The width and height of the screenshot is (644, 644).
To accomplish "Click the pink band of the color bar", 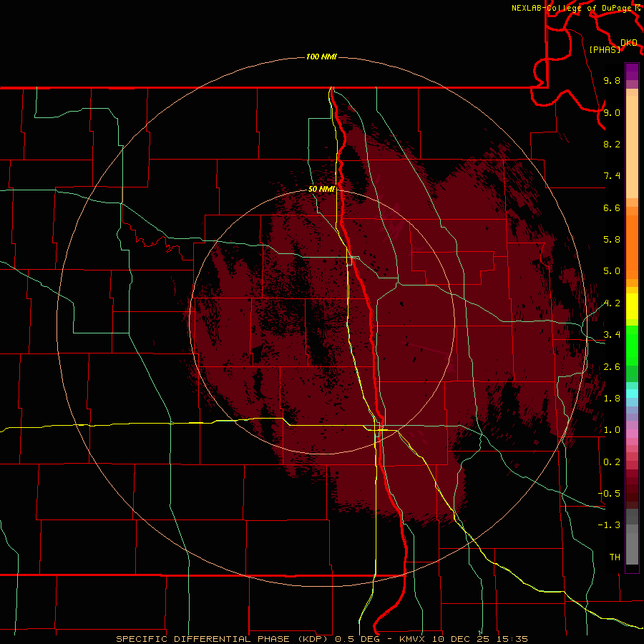I will tap(632, 434).
